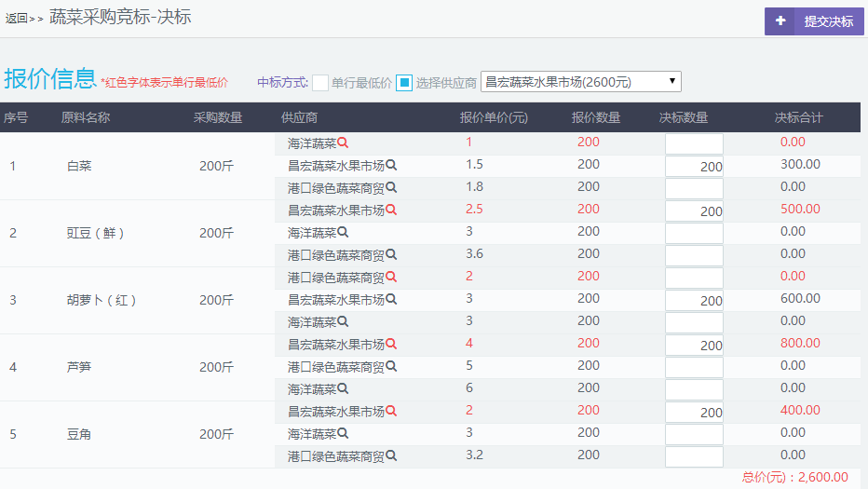Click red magnifier beside 昌宏蔬菜水果市场 for 芦笋
The image size is (868, 489).
pyautogui.click(x=391, y=345)
